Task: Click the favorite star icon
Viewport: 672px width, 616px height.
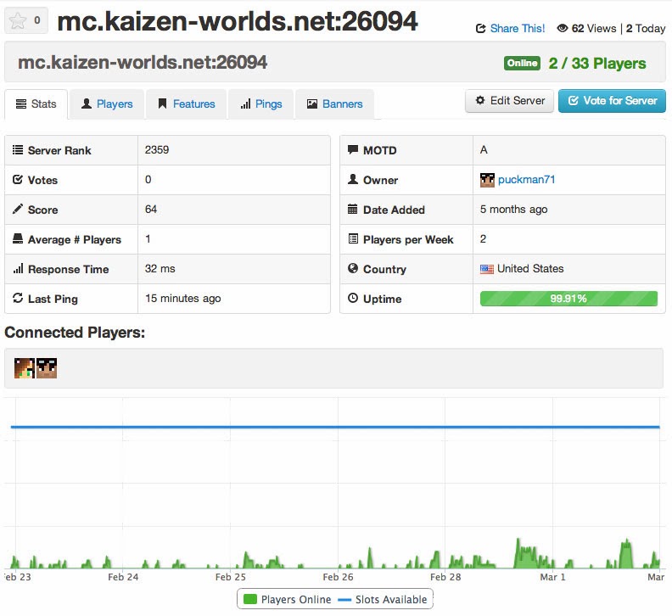Action: click(x=18, y=20)
